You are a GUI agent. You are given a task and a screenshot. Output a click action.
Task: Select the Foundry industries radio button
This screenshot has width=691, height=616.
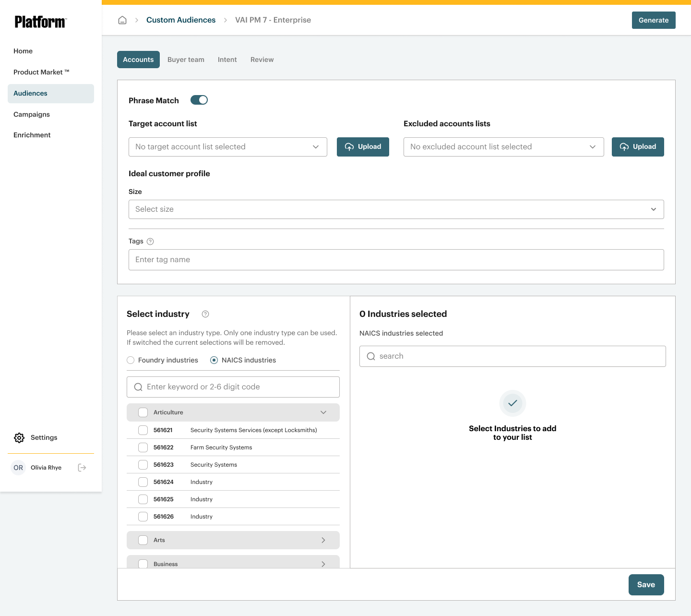(131, 360)
